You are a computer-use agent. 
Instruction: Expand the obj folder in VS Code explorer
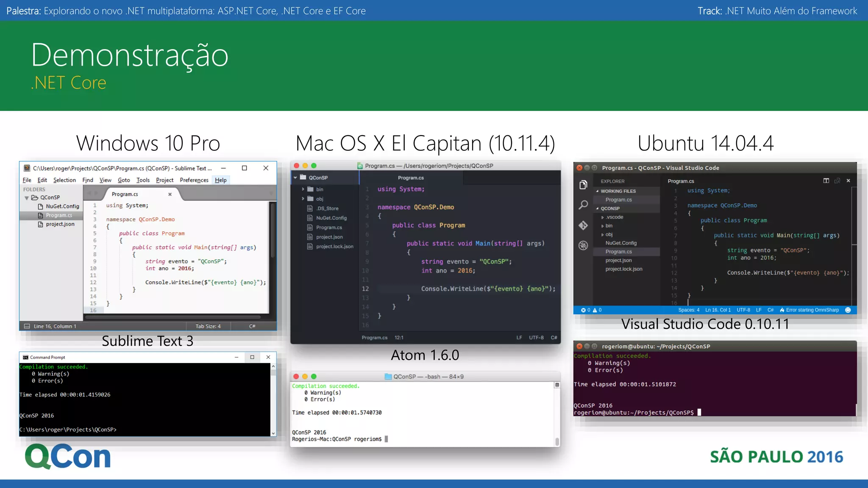coord(603,235)
